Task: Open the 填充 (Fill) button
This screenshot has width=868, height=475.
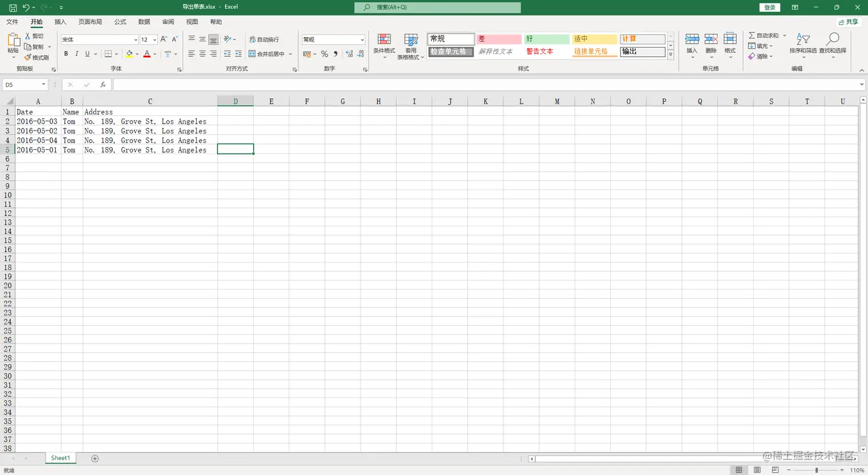Action: coord(761,46)
